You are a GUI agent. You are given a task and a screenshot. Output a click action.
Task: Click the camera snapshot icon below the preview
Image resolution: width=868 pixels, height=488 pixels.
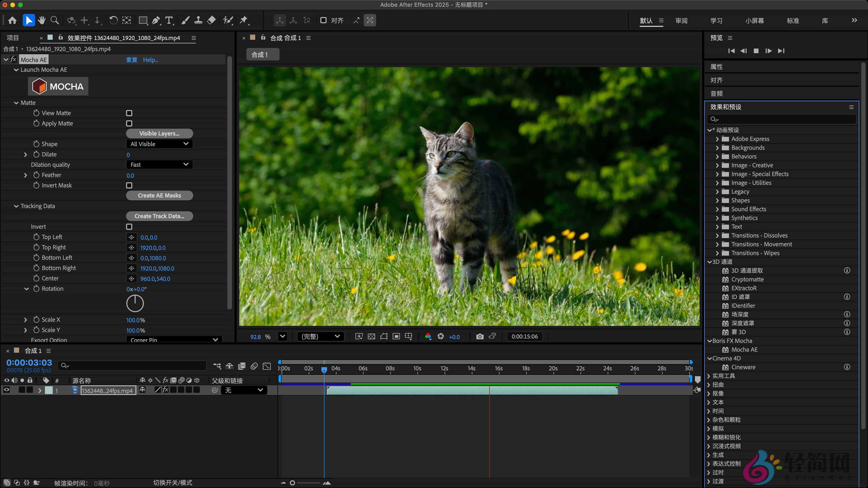(479, 336)
